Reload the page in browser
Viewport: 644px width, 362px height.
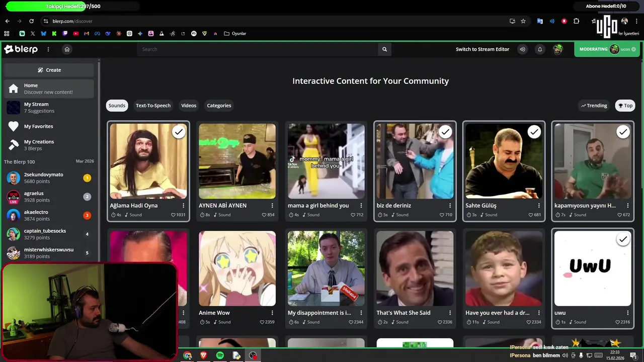(31, 21)
